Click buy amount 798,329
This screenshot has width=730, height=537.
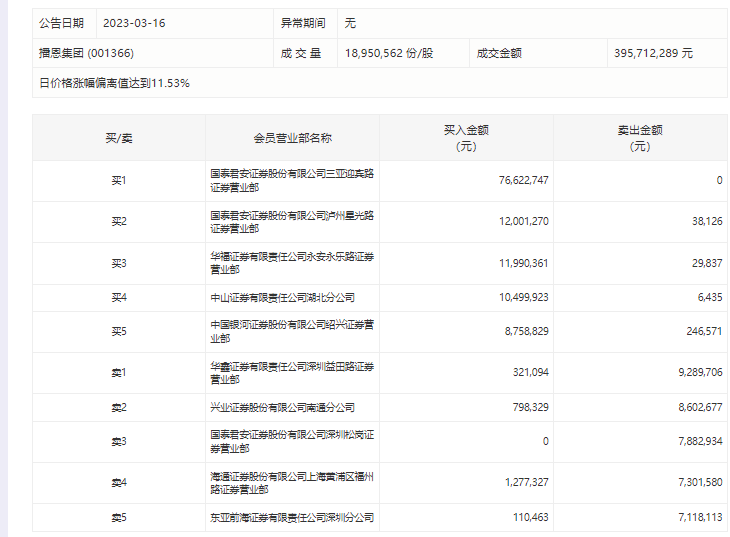[531, 407]
